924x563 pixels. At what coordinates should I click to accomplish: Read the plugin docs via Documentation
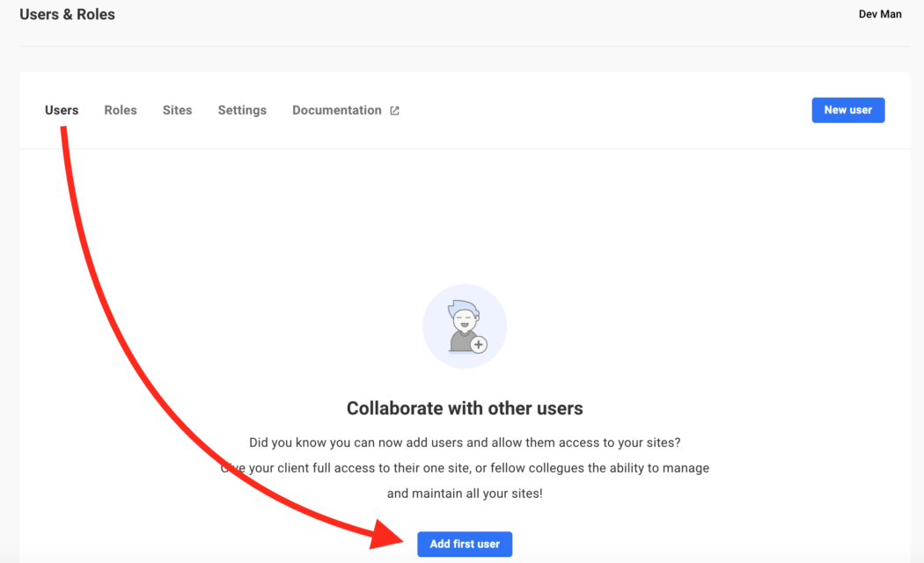click(x=337, y=110)
